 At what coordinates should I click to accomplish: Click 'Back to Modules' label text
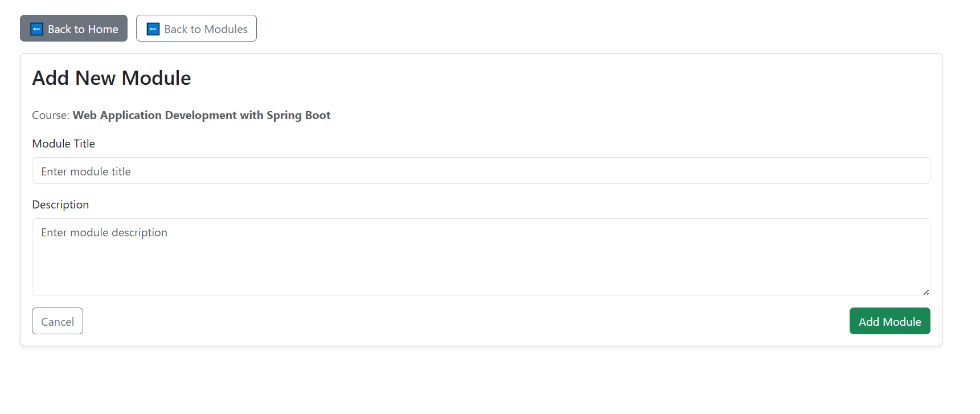coord(206,29)
